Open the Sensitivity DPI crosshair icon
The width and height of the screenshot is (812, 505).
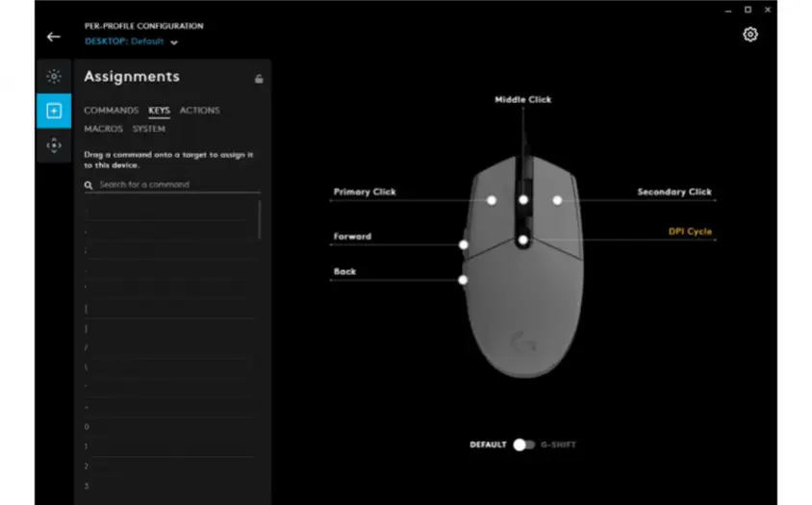tap(54, 145)
